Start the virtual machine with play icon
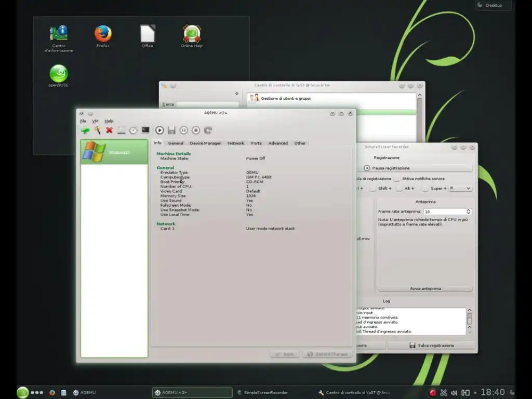532x399 pixels. [159, 130]
